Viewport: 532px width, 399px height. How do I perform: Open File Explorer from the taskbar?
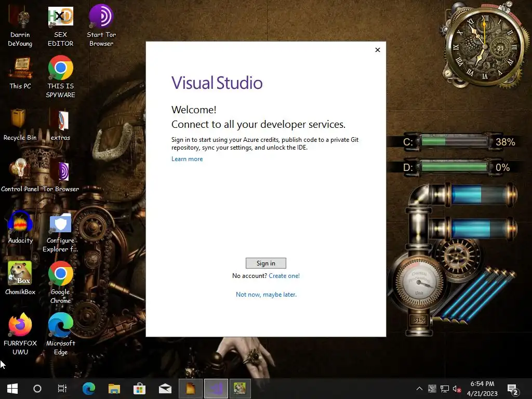[x=114, y=389]
